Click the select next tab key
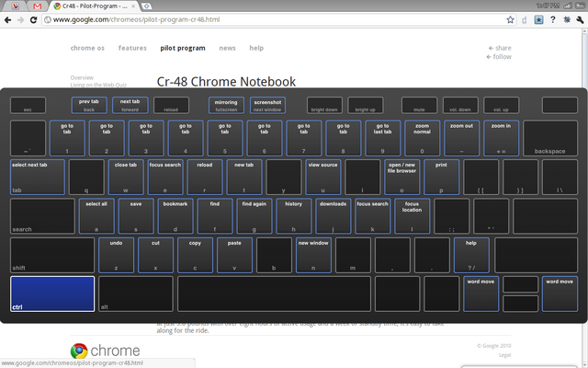 (38, 178)
